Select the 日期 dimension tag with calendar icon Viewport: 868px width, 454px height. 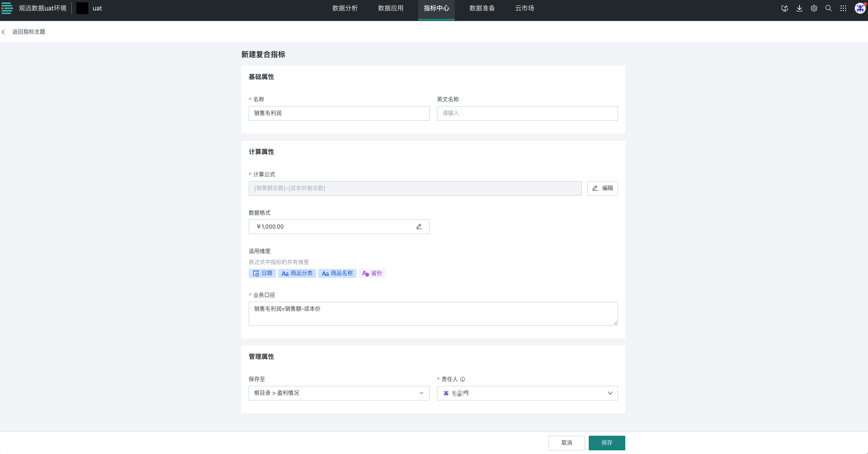(262, 273)
